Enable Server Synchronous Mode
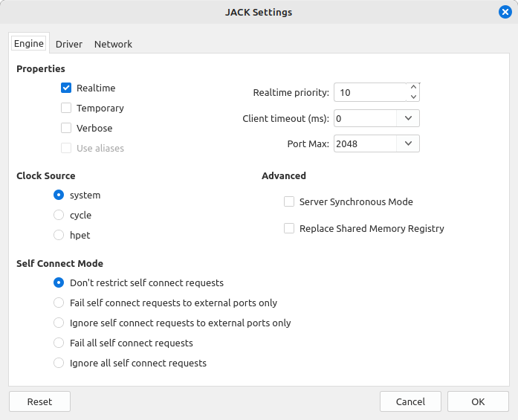Viewport: 518px width, 420px height. tap(289, 201)
